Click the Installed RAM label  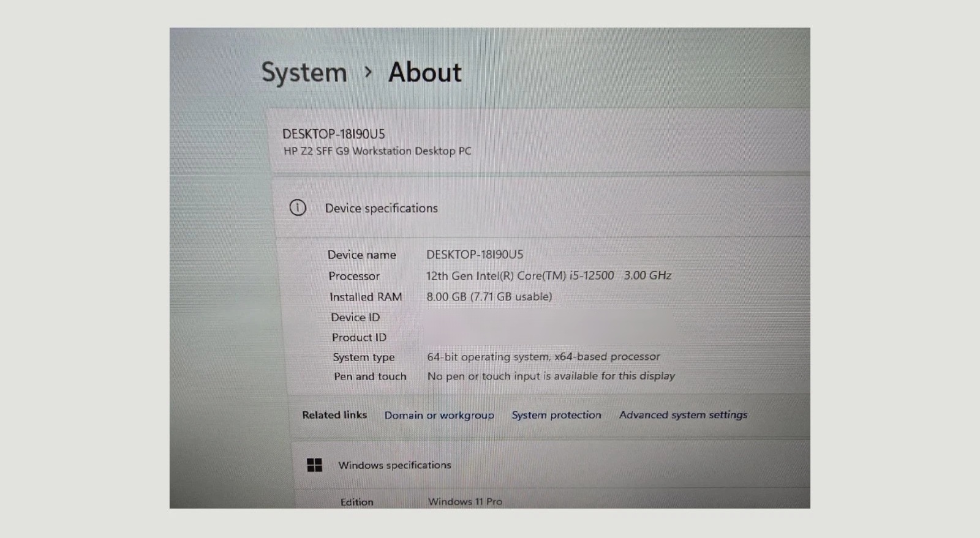(x=366, y=297)
